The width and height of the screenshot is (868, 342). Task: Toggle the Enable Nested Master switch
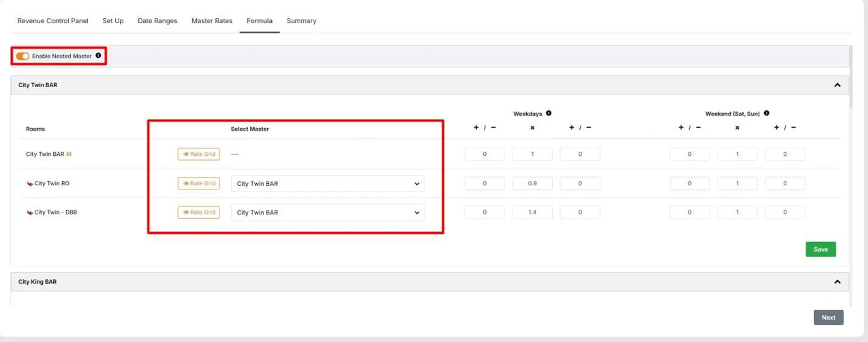(x=23, y=56)
